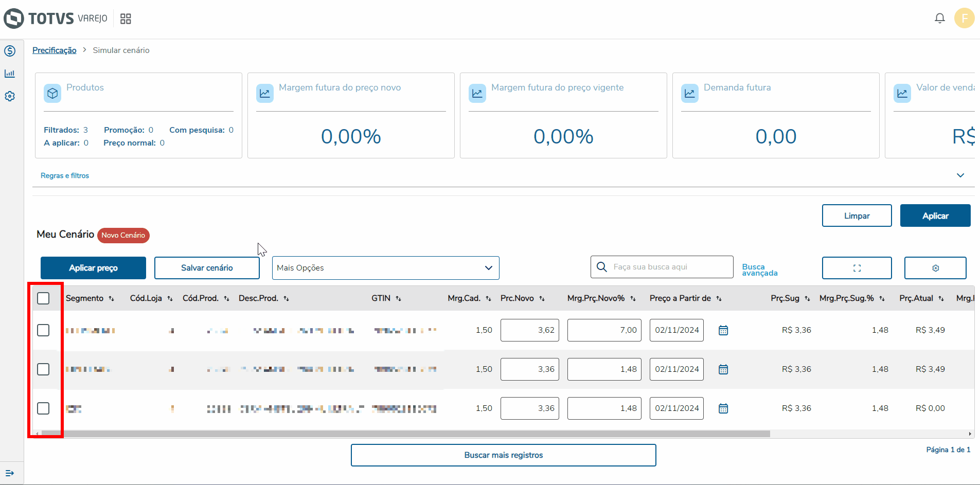This screenshot has height=485, width=980.
Task: Click the notifications bell icon
Action: (x=939, y=19)
